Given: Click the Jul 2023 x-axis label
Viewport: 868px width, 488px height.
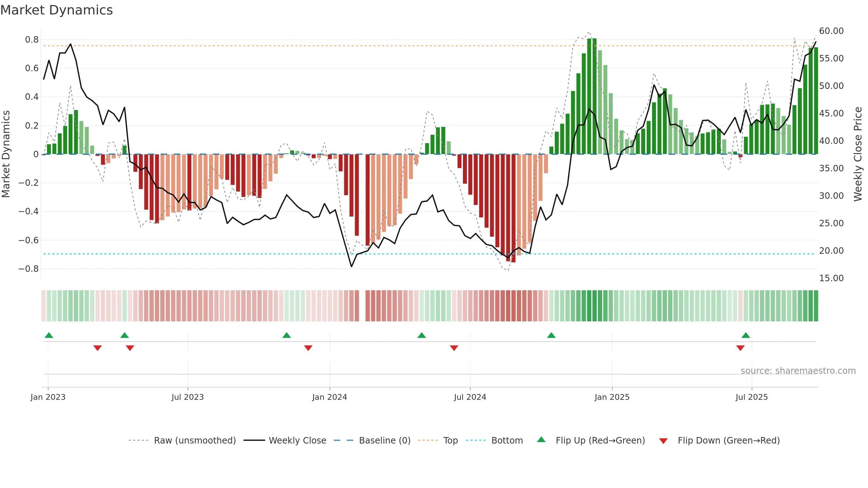Looking at the screenshot, I should coord(188,397).
